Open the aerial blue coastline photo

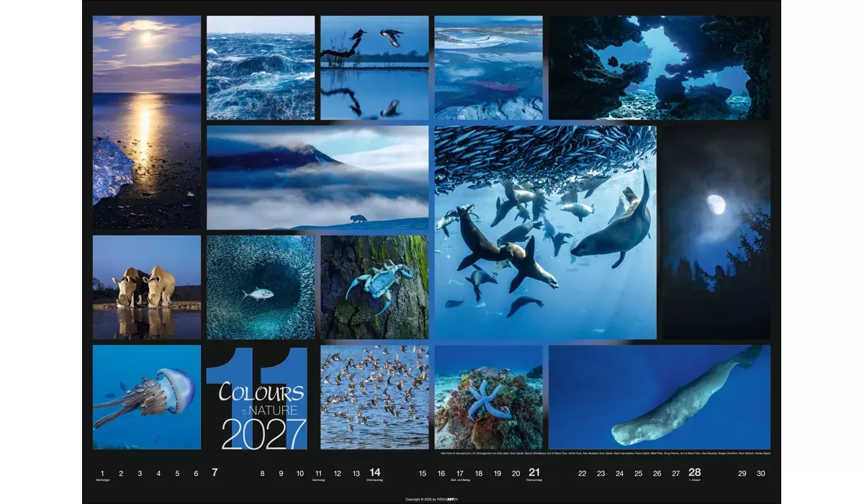pyautogui.click(x=488, y=68)
